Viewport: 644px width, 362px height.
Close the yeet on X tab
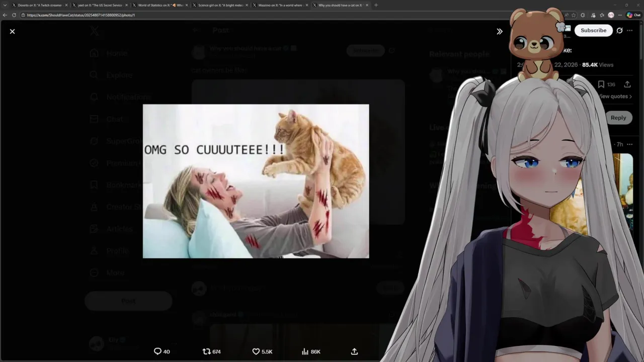126,5
